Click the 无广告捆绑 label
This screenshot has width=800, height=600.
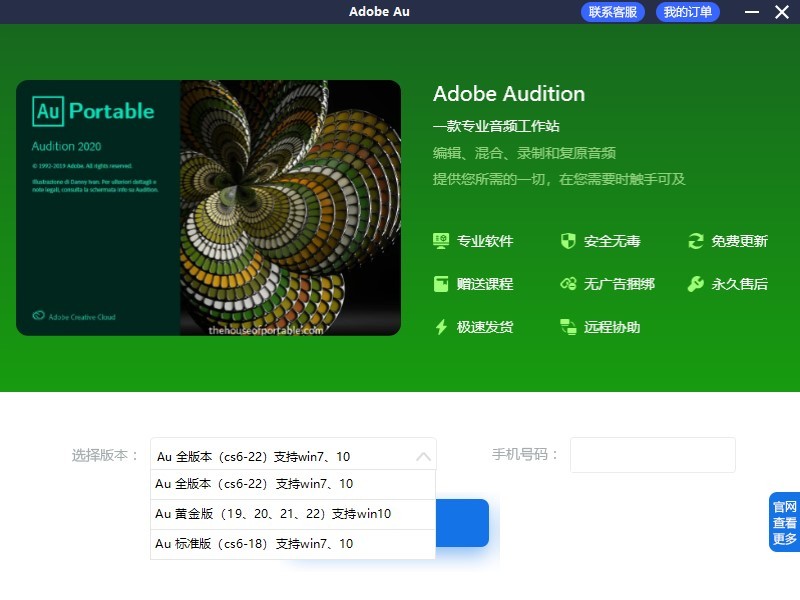tap(619, 284)
